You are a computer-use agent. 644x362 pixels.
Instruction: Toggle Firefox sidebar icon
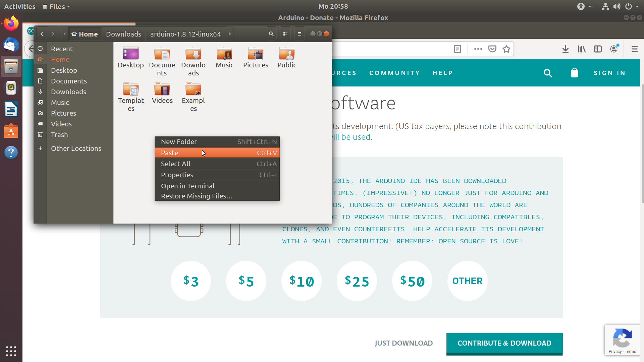coord(598,49)
